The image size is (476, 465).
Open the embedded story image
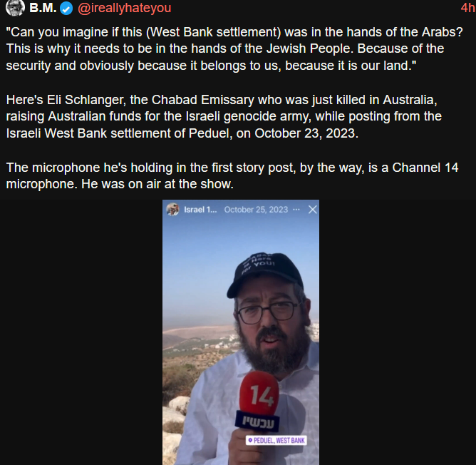coord(241,332)
